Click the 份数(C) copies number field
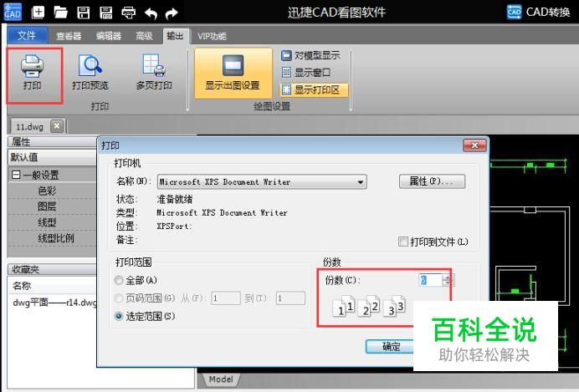579x392 pixels. click(431, 280)
